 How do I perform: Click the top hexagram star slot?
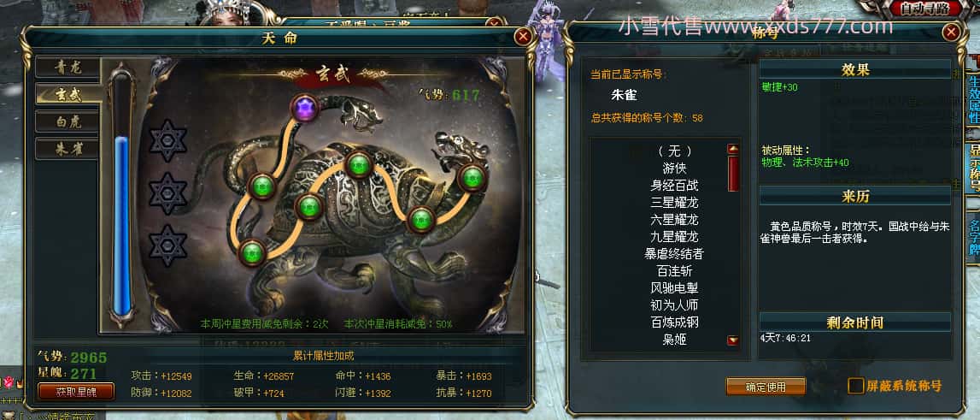tap(168, 141)
